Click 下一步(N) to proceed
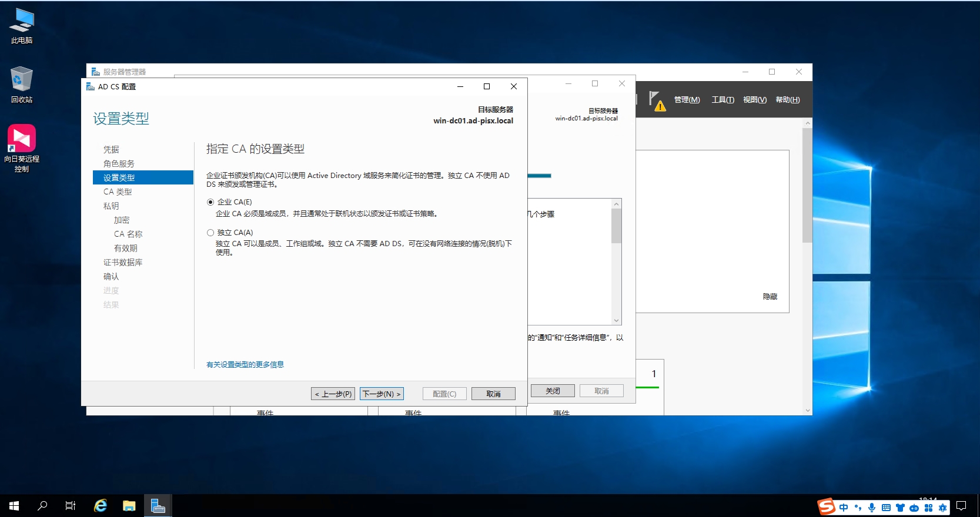The height and width of the screenshot is (517, 980). pos(382,394)
